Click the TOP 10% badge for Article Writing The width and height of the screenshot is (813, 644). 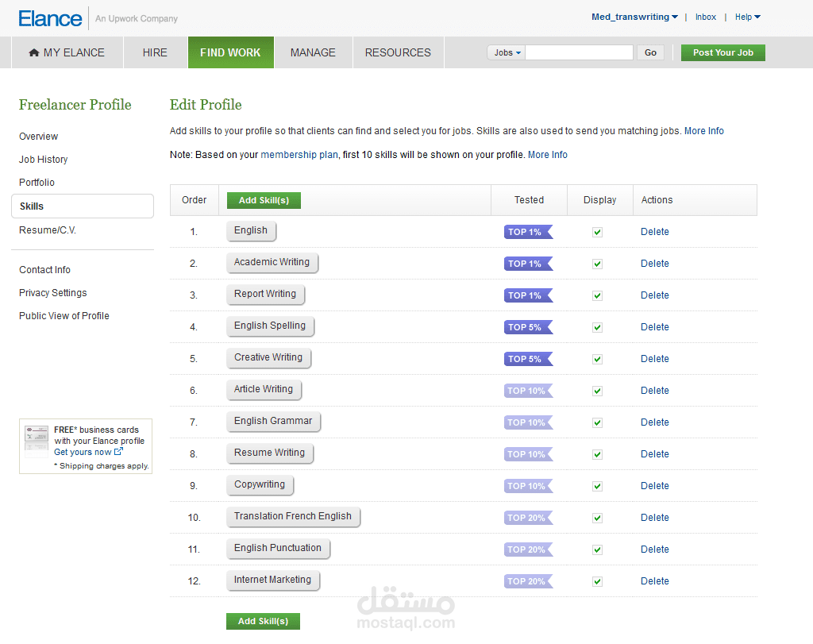tap(528, 391)
